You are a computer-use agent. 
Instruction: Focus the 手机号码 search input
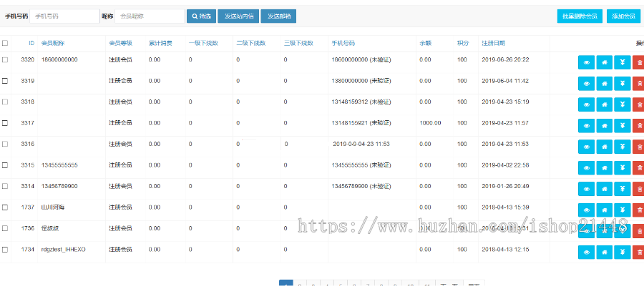(x=65, y=16)
